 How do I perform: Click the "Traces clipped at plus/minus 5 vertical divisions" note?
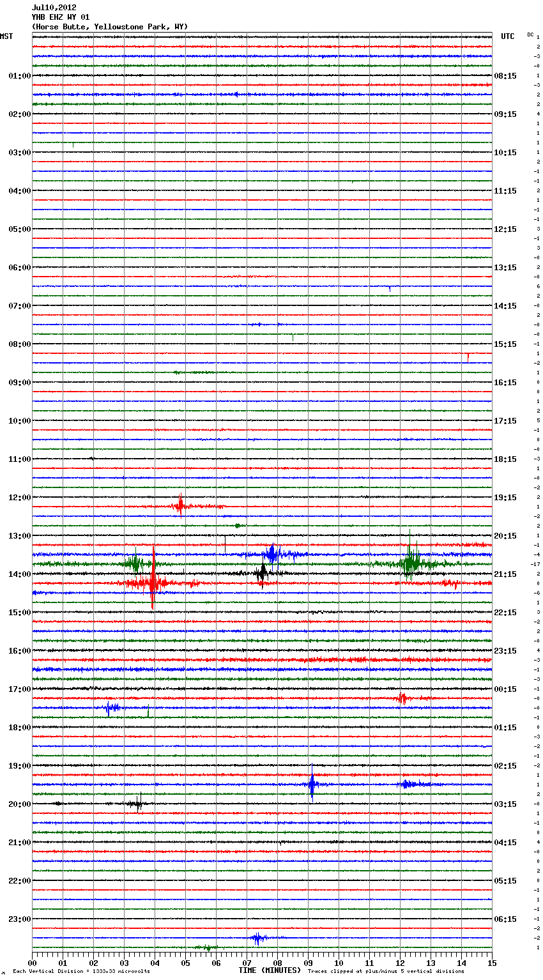(386, 972)
